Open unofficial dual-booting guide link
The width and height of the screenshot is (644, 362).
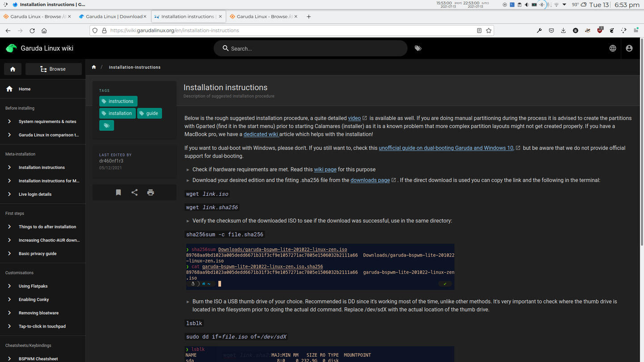pos(446,148)
